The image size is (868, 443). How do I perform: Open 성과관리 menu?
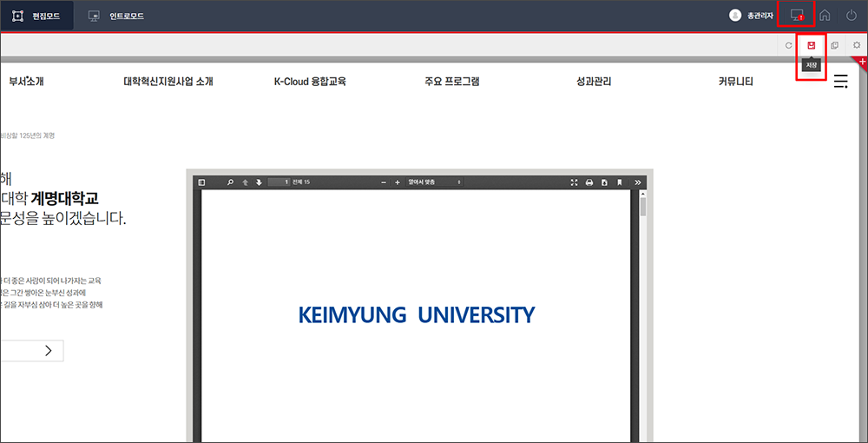[x=594, y=82]
